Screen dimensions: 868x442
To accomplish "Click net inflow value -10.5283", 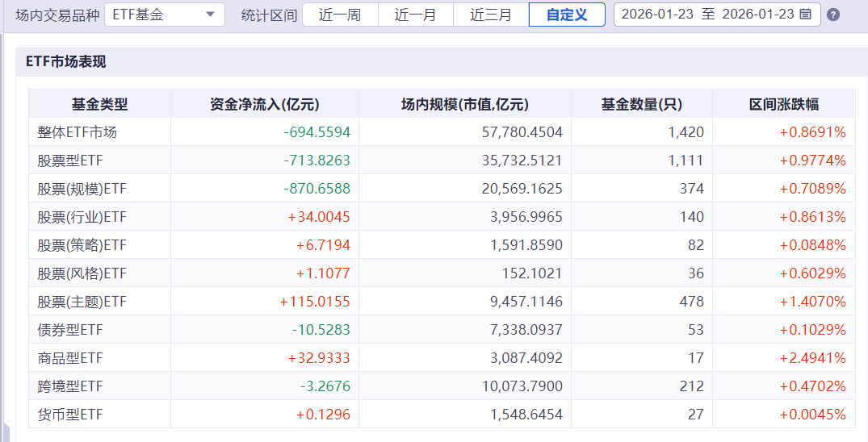I will [321, 330].
